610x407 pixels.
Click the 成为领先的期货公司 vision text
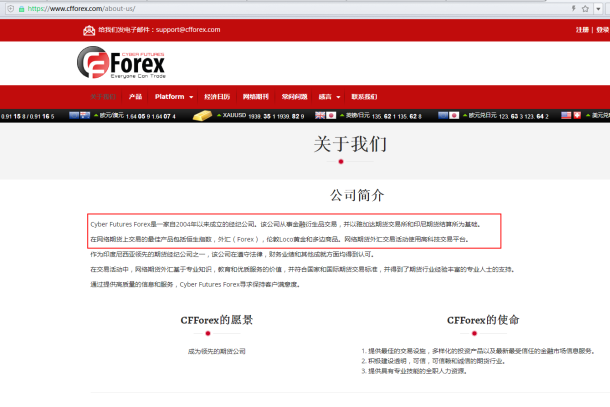tap(217, 351)
